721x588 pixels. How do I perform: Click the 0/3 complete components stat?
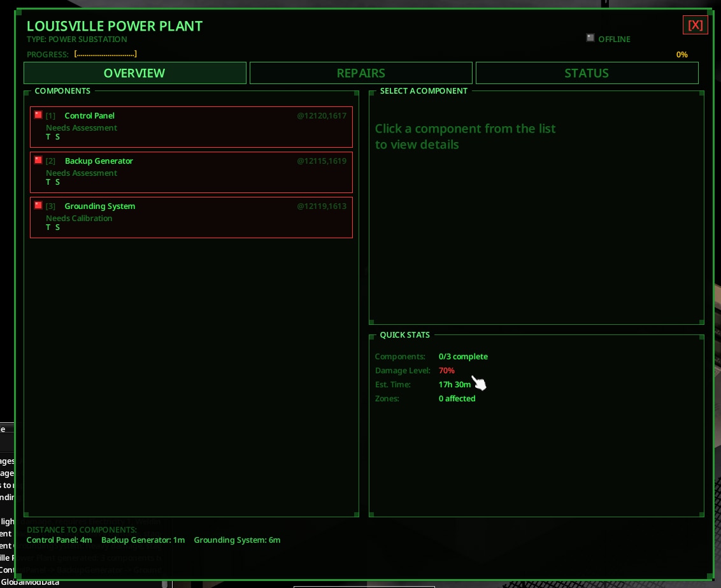tap(463, 357)
